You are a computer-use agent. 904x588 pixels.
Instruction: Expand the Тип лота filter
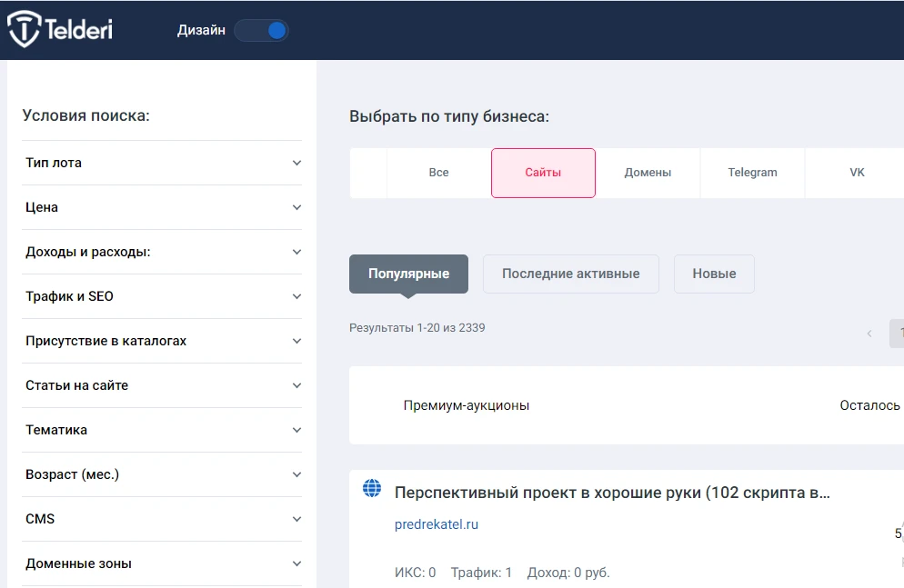click(x=162, y=163)
